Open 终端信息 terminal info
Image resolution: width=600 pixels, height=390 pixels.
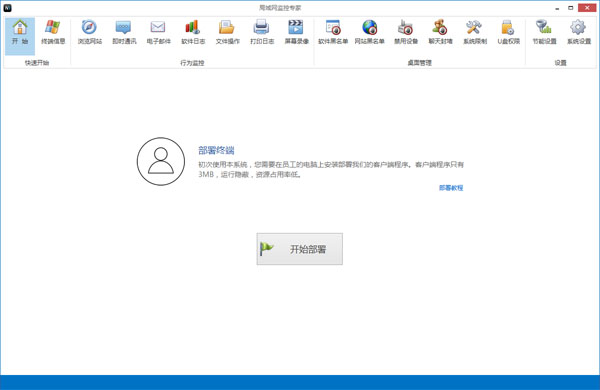(x=53, y=32)
